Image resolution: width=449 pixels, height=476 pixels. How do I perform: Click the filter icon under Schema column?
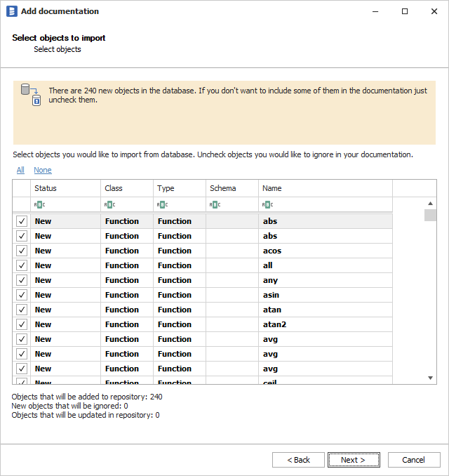(x=215, y=204)
